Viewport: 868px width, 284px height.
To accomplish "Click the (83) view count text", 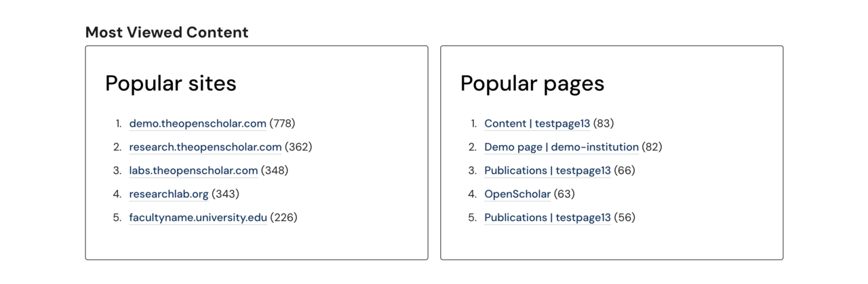I will click(604, 123).
